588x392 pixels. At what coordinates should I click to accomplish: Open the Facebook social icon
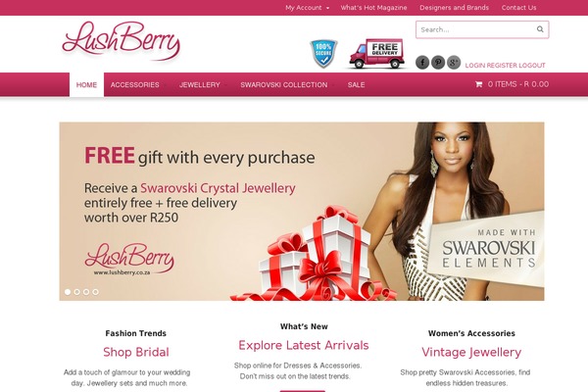pos(422,63)
